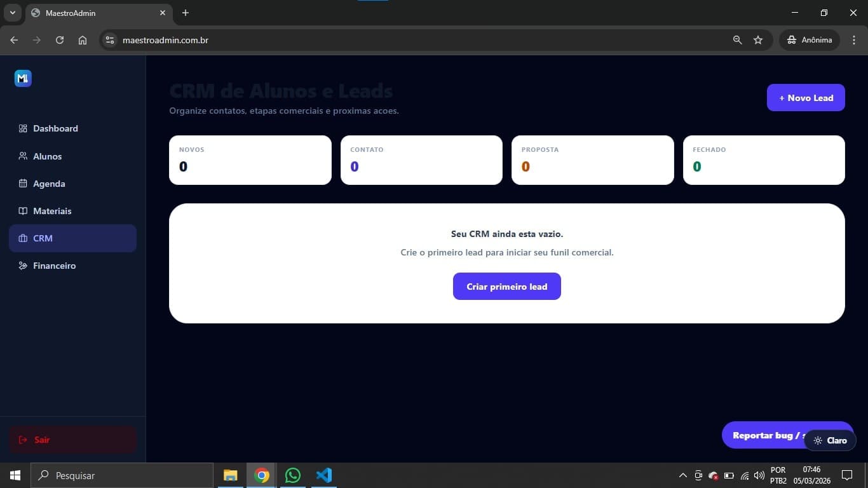
Task: Toggle the Claro theme switch
Action: point(830,440)
